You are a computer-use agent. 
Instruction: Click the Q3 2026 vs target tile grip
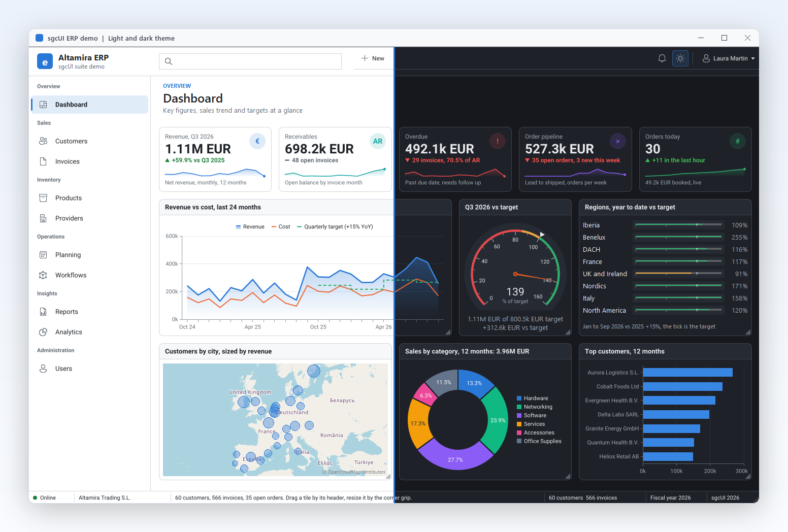(568, 332)
